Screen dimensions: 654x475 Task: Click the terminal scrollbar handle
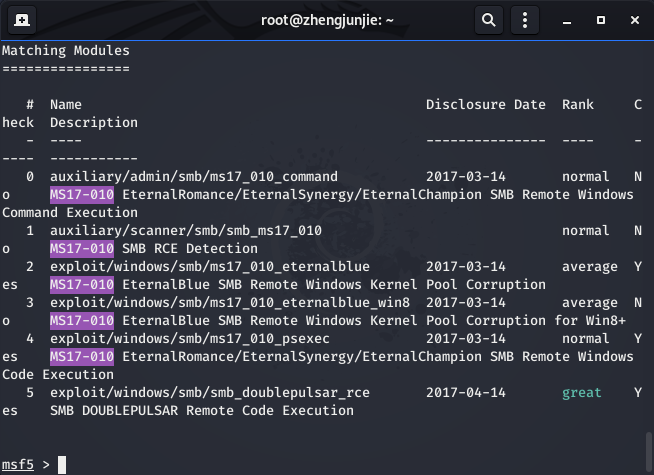649,452
